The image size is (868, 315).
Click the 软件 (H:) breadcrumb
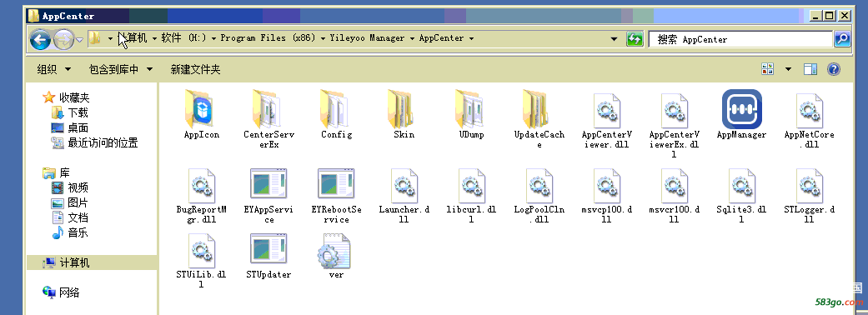[183, 38]
